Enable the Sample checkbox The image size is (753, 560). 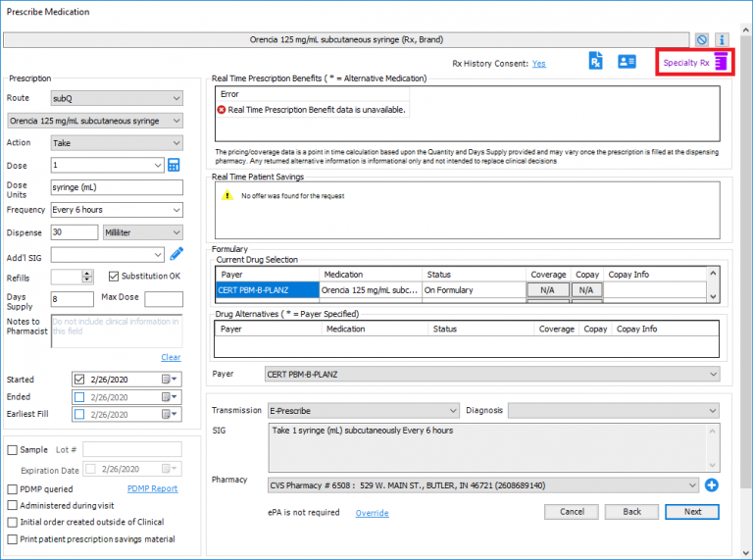13,450
